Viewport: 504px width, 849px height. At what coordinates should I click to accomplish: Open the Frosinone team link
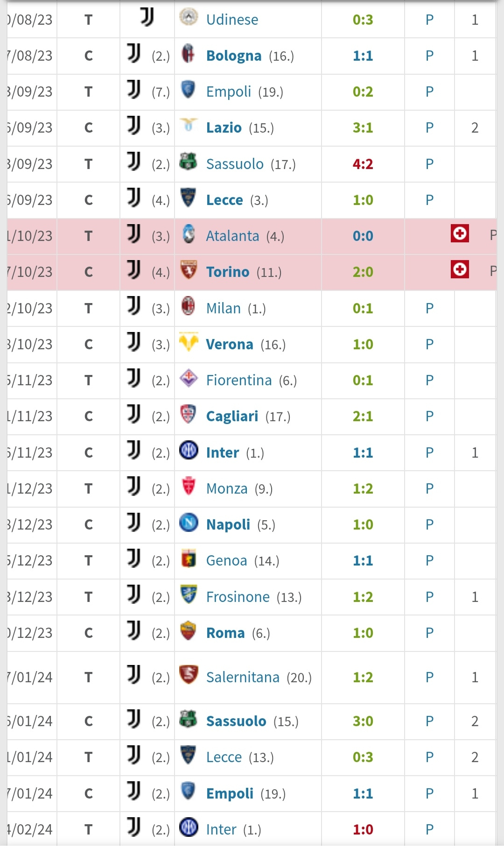point(238,597)
